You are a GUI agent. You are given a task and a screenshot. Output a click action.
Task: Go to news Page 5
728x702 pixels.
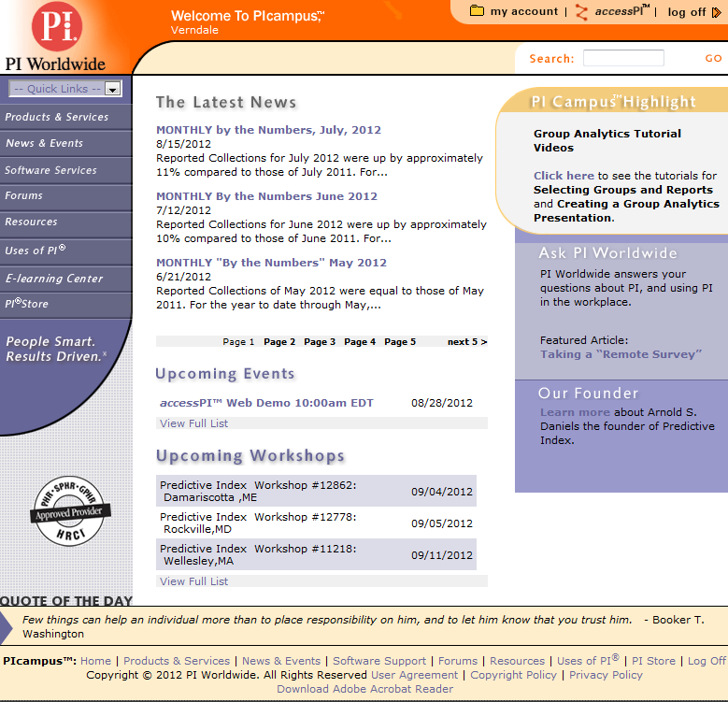[400, 342]
